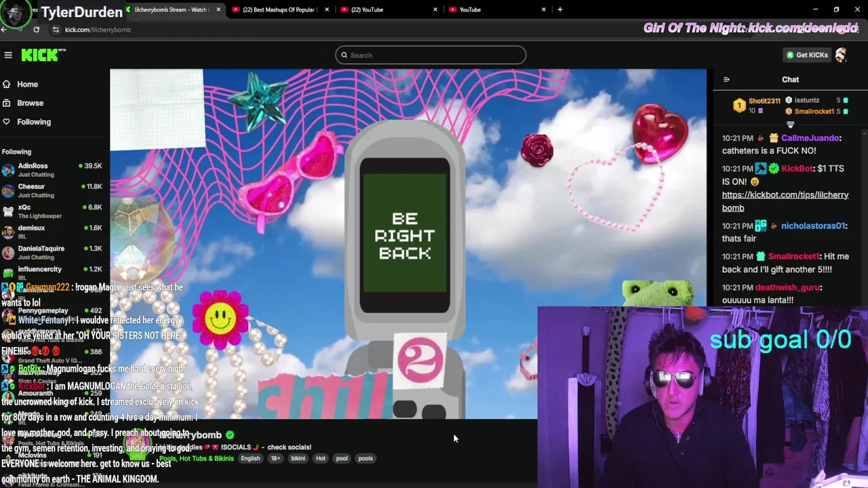Click the Browse sidebar icon
Viewport: 868px width, 488px height.
7,103
